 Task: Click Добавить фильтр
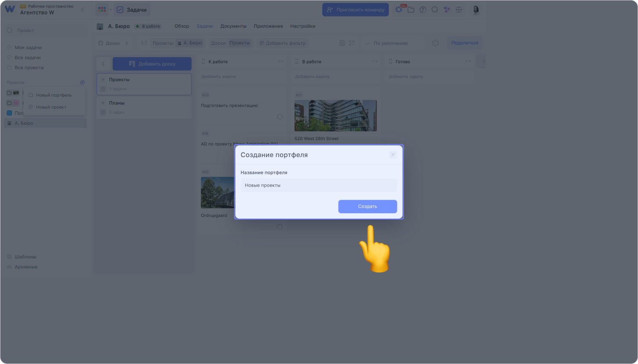tap(282, 43)
